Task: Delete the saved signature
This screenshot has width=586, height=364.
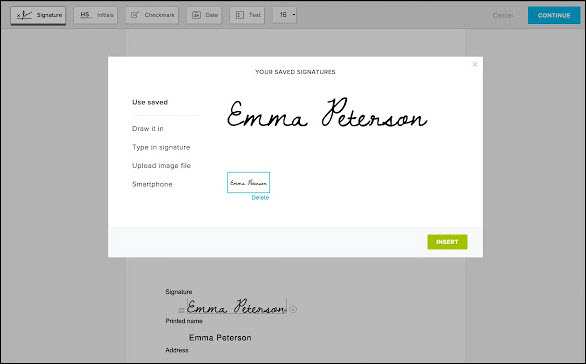Action: pyautogui.click(x=260, y=198)
